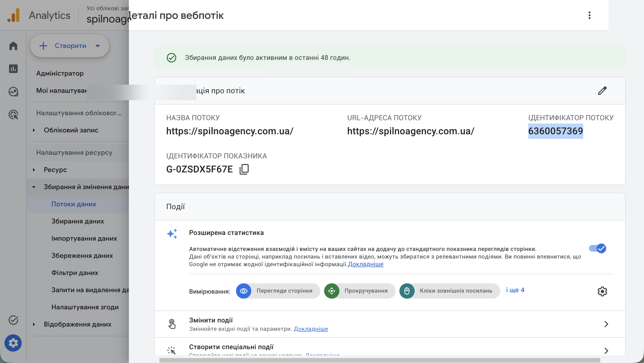644x363 pixels.
Task: Open the Змінити події chevron
Action: point(606,324)
